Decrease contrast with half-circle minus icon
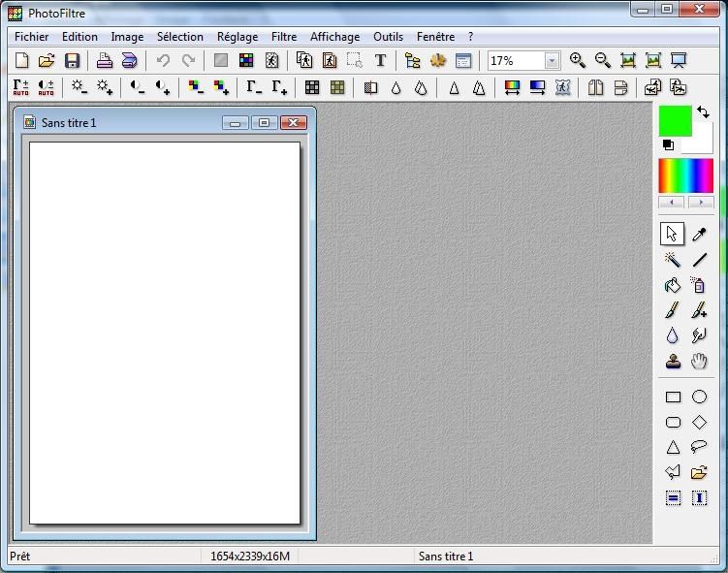This screenshot has height=573, width=728. 137,87
